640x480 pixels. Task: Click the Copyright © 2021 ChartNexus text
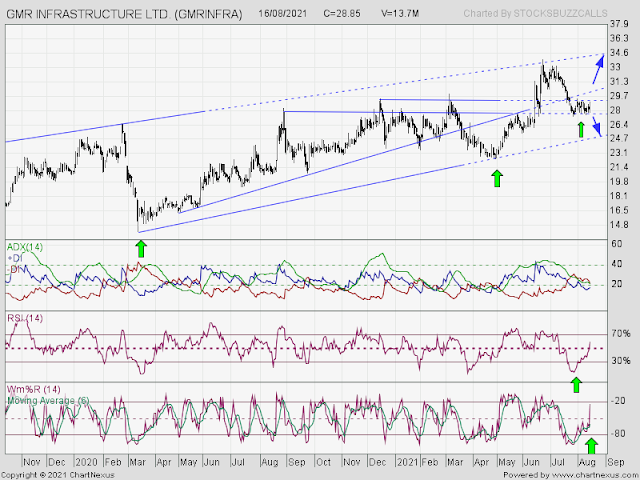58,475
